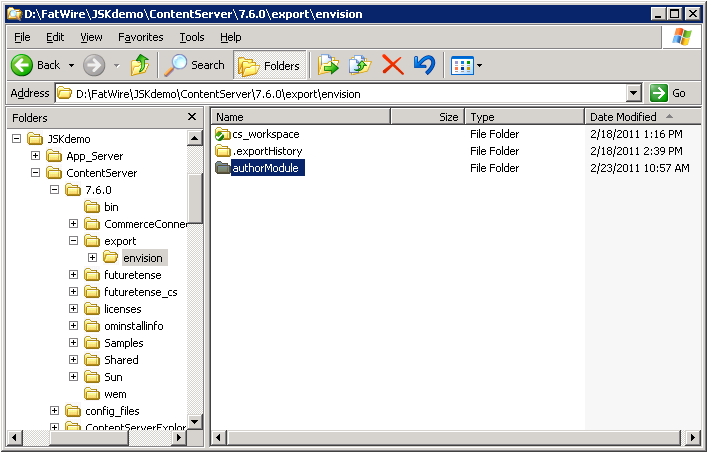Viewport: 708px width, 453px height.
Task: Select the cs_workspace folder name
Action: [266, 134]
